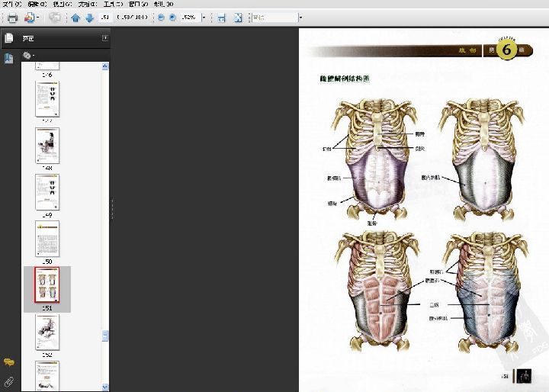Click the fit one full page icon
The width and height of the screenshot is (549, 392).
click(x=238, y=18)
